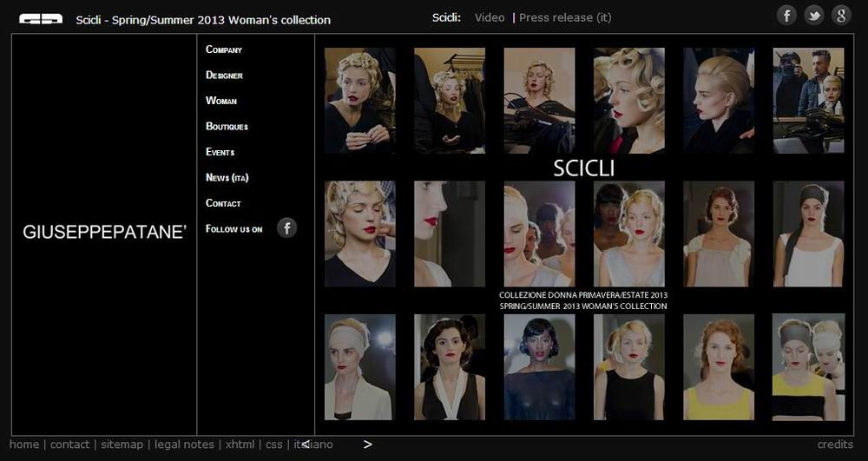Open the Press release (it) link

[x=565, y=17]
